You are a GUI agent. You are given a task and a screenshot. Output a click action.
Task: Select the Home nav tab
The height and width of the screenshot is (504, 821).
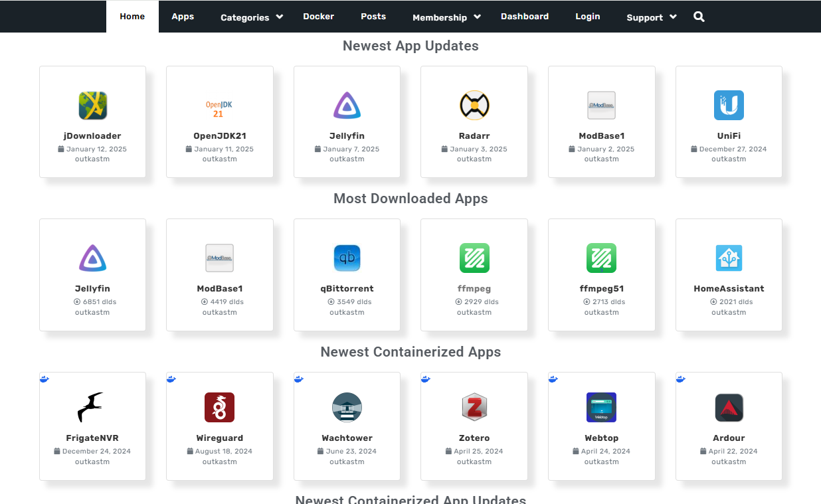[132, 17]
